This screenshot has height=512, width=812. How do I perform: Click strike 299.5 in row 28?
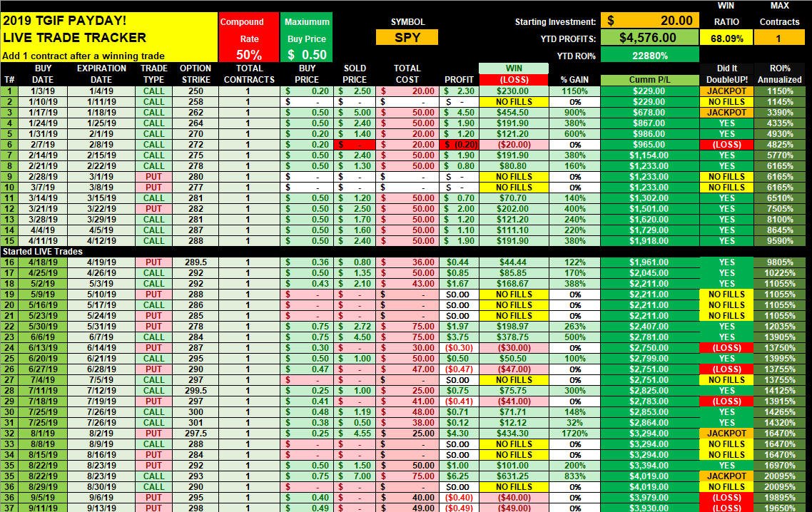(x=196, y=391)
